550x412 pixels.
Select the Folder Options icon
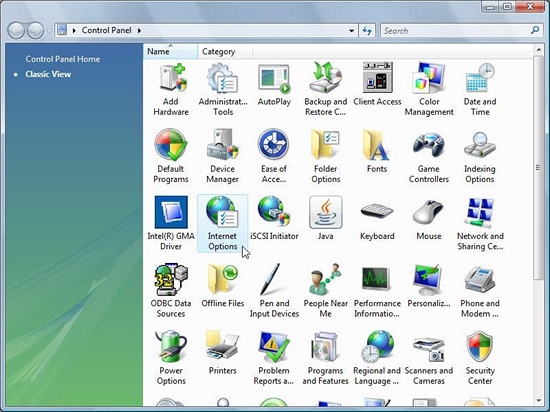point(326,156)
